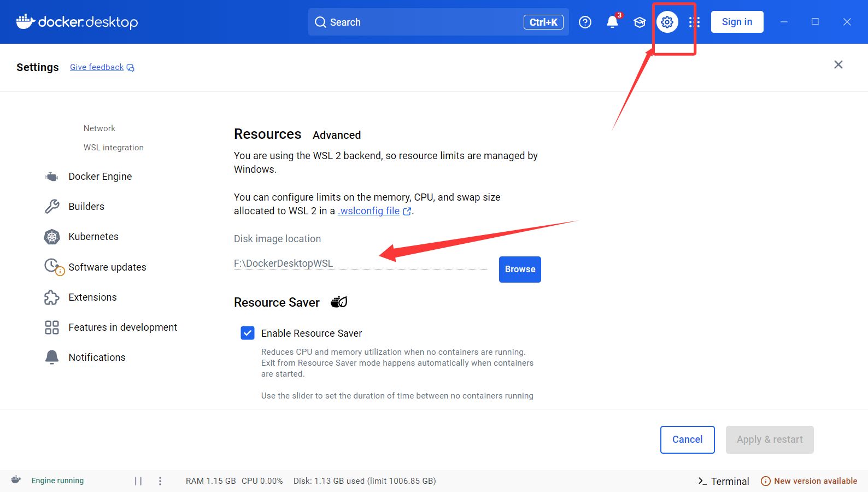Screen dimensions: 868x492
Task: Uncheck Enable Resource Saver checkbox
Action: click(x=248, y=333)
